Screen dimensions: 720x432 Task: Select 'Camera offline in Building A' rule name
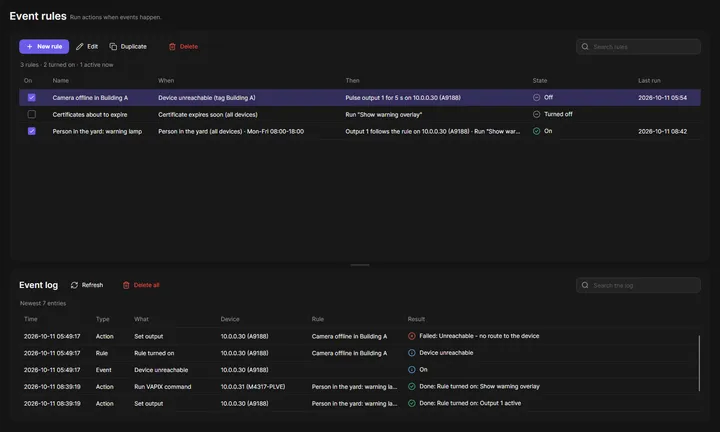90,98
